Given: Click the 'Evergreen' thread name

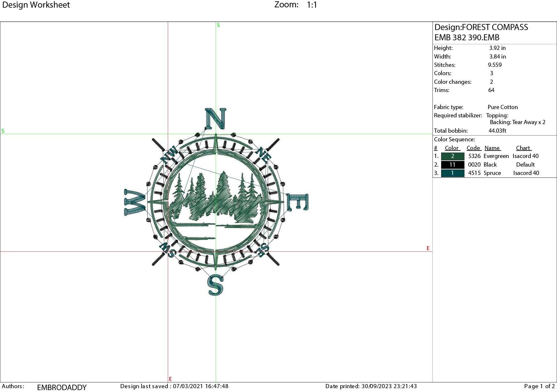Looking at the screenshot, I should [x=496, y=156].
